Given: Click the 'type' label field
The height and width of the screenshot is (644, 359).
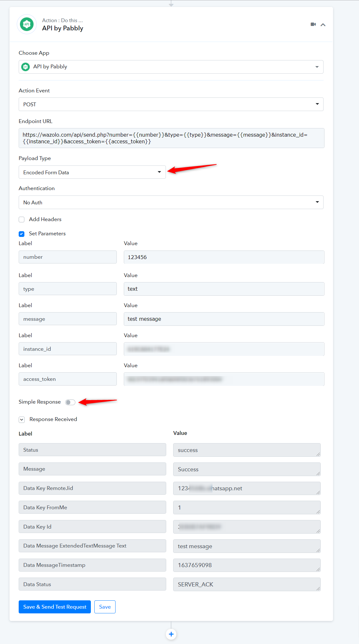Looking at the screenshot, I should coord(68,289).
